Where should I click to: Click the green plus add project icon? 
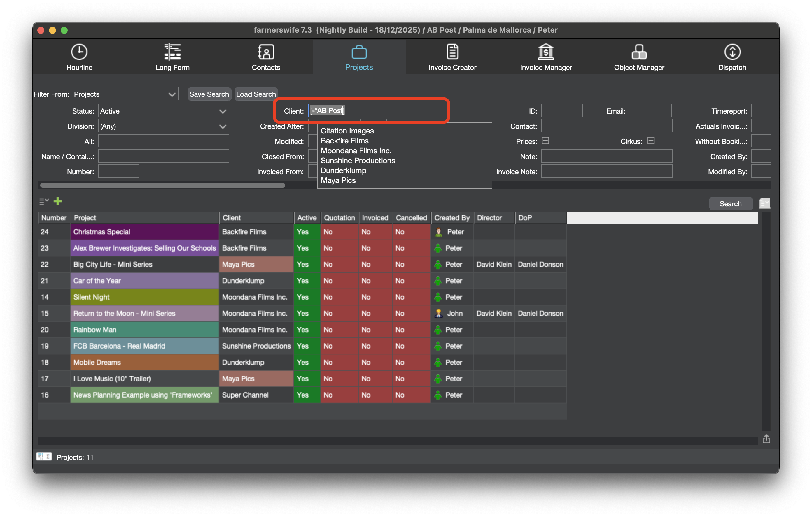point(58,201)
